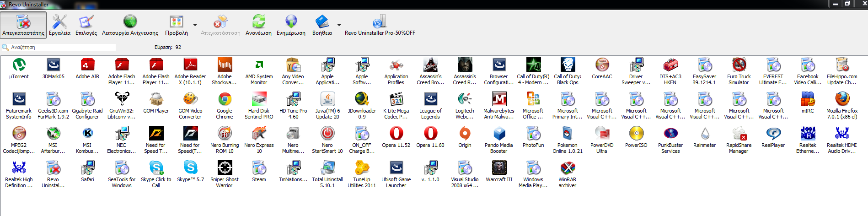
Task: Select Malwarebytes Anti-Malware icon
Action: pos(499,99)
